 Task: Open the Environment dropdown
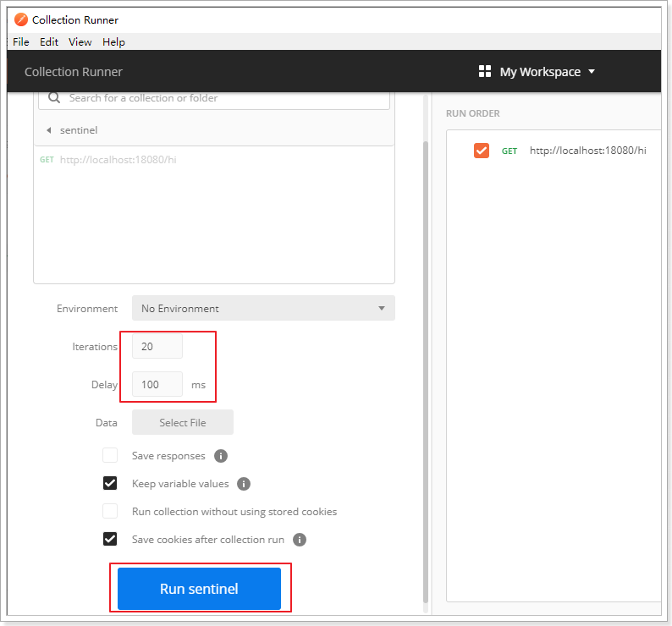263,309
